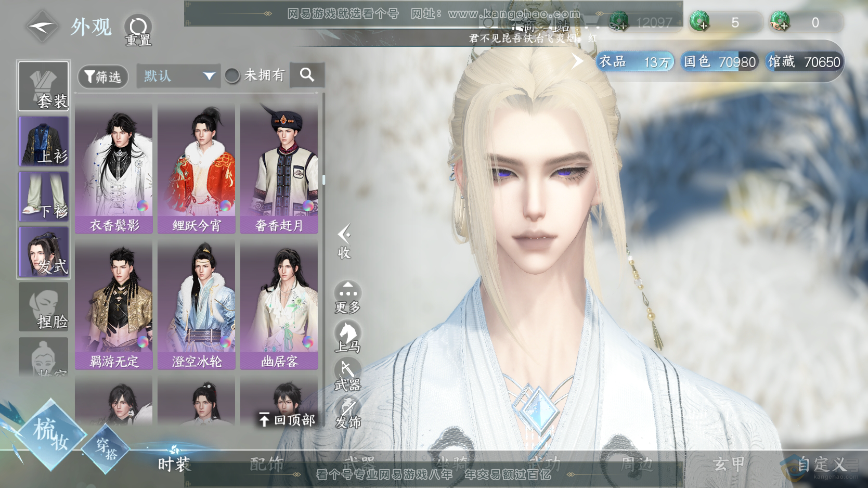Image resolution: width=868 pixels, height=488 pixels.
Task: Open the 筛选 filter button
Action: pos(103,76)
